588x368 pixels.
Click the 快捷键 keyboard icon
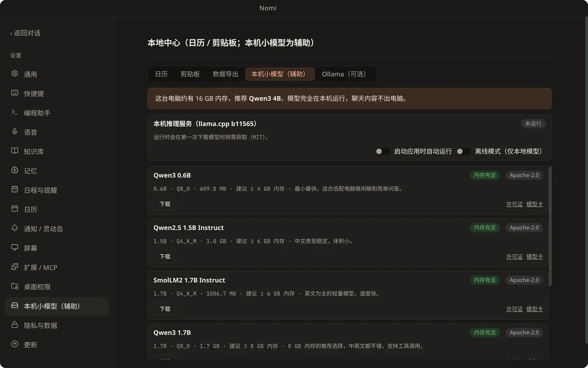point(15,93)
